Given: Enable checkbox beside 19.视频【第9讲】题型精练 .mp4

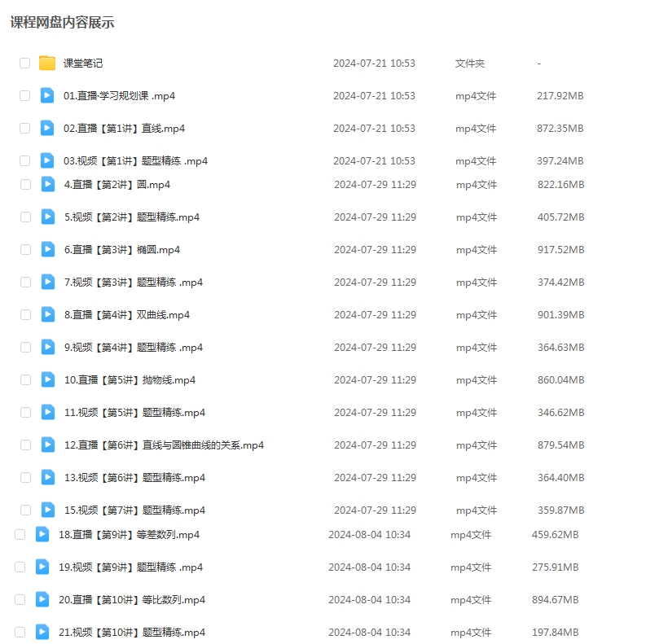Looking at the screenshot, I should coord(20,567).
